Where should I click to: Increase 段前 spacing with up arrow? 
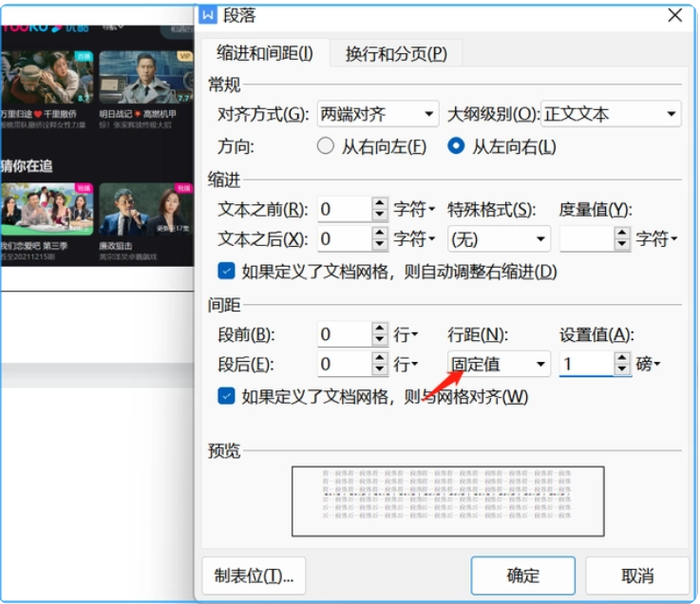tap(380, 328)
